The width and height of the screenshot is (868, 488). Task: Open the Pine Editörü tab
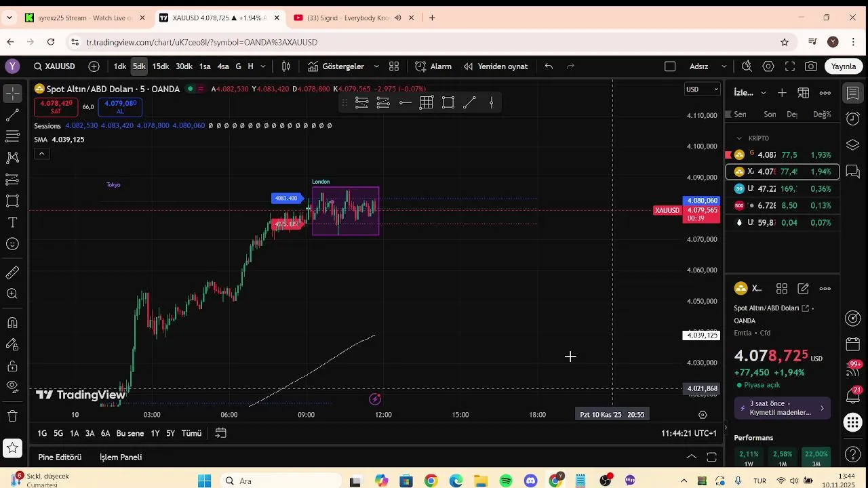pos(60,457)
